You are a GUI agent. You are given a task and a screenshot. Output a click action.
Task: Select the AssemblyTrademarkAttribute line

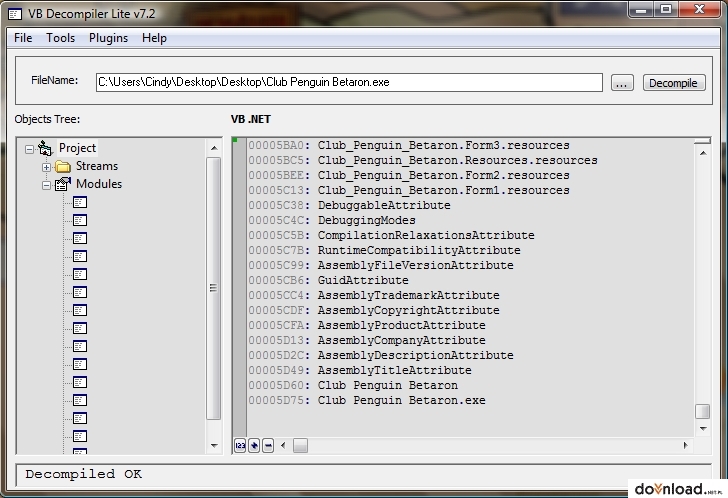pos(374,295)
